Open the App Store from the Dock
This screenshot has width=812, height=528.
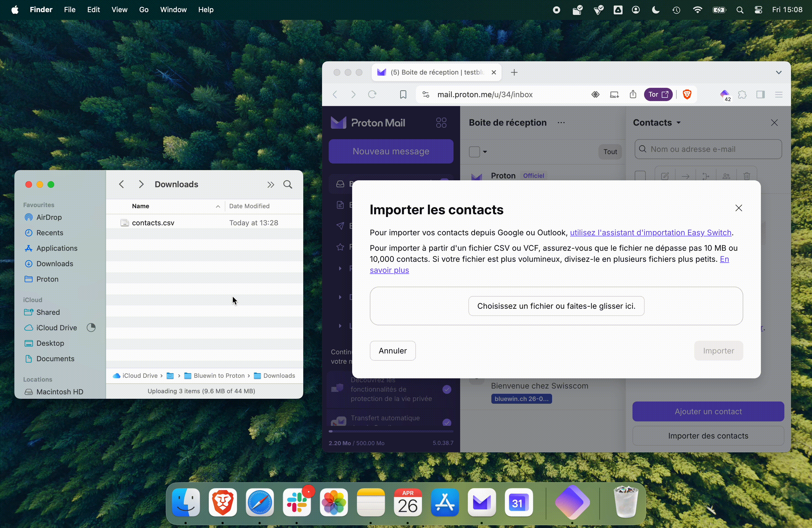point(445,502)
